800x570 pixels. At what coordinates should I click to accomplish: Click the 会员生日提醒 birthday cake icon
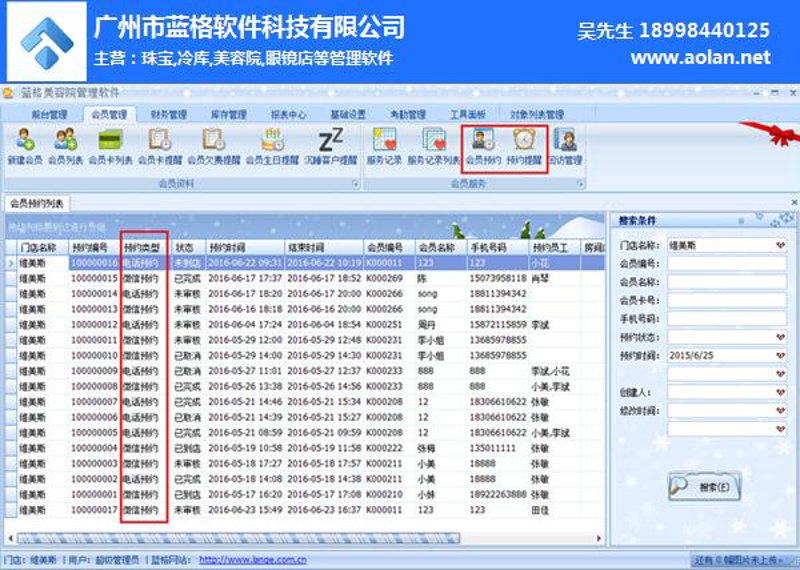coord(272,146)
